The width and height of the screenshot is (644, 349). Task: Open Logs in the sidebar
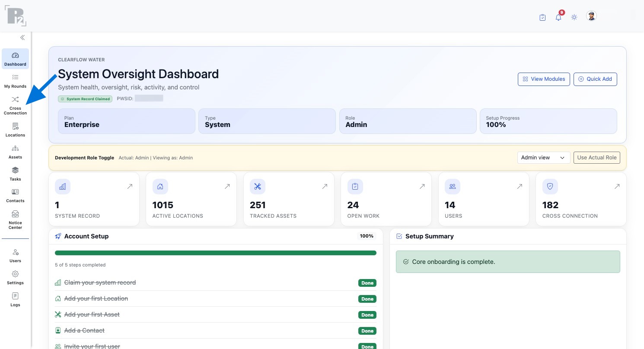[x=15, y=299]
